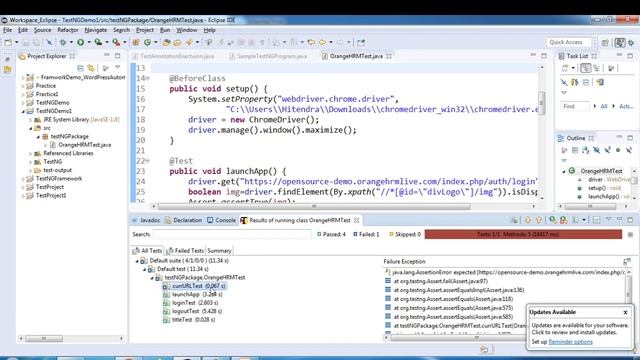Open New file dropdown arrow
The image size is (640, 360).
point(16,42)
